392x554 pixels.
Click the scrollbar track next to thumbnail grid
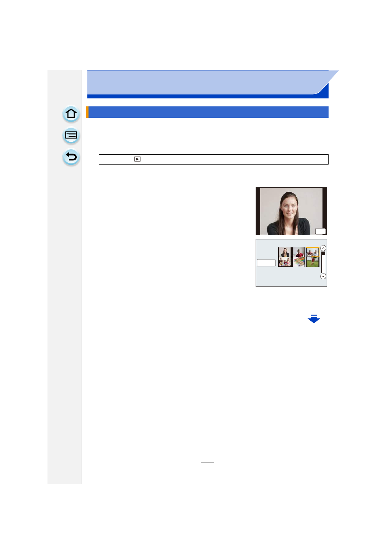click(323, 262)
